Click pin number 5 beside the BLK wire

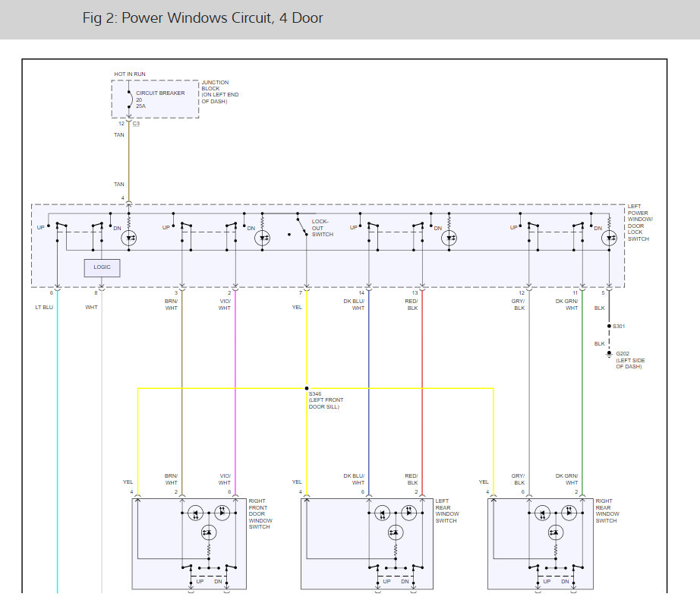pyautogui.click(x=603, y=293)
